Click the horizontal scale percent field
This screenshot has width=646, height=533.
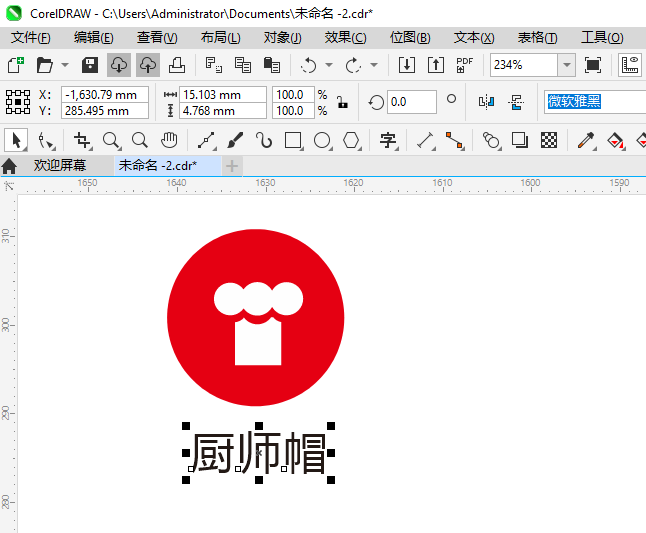(293, 94)
